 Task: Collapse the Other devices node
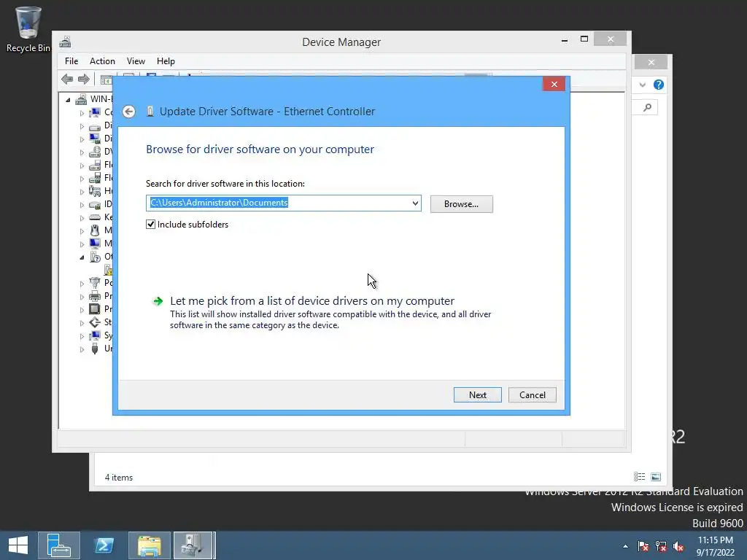82,257
